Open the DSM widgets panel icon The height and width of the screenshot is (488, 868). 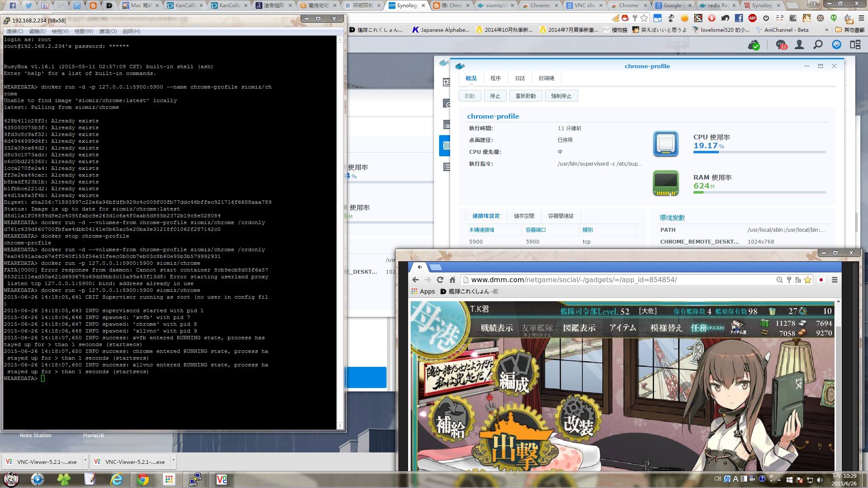[855, 44]
